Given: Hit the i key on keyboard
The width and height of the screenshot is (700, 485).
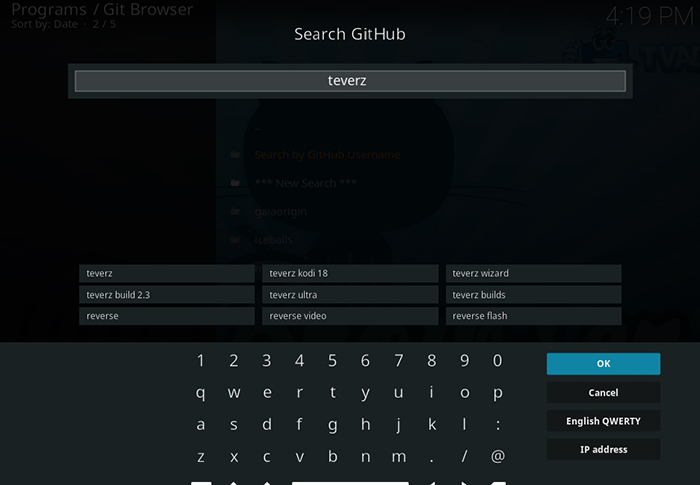Looking at the screenshot, I should click(432, 393).
